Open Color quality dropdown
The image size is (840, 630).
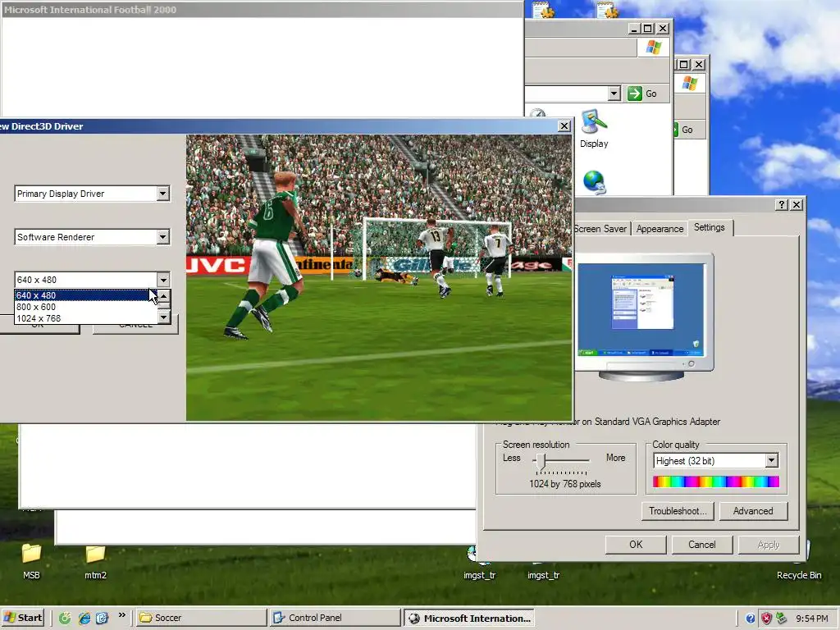[x=771, y=461]
